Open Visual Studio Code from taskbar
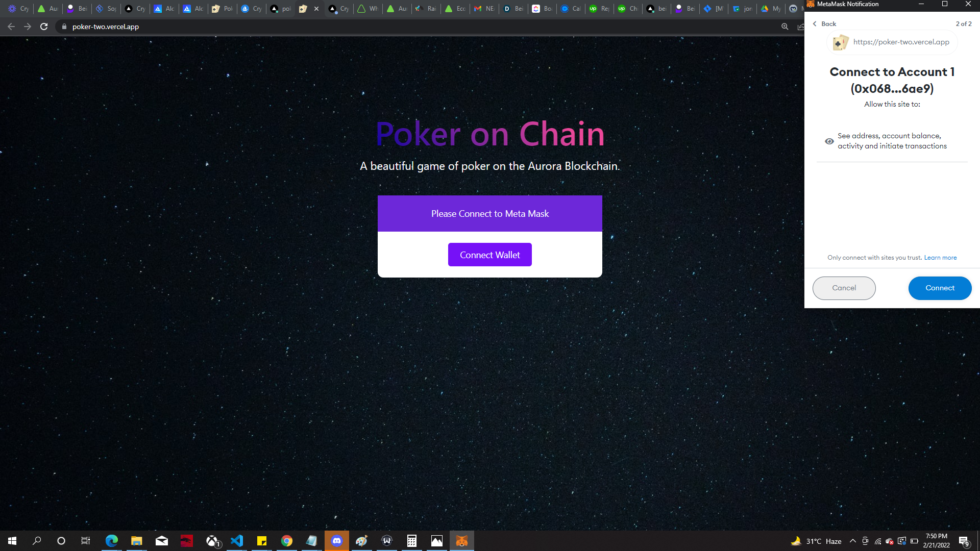Screen dimensions: 980x551 (x=236, y=541)
